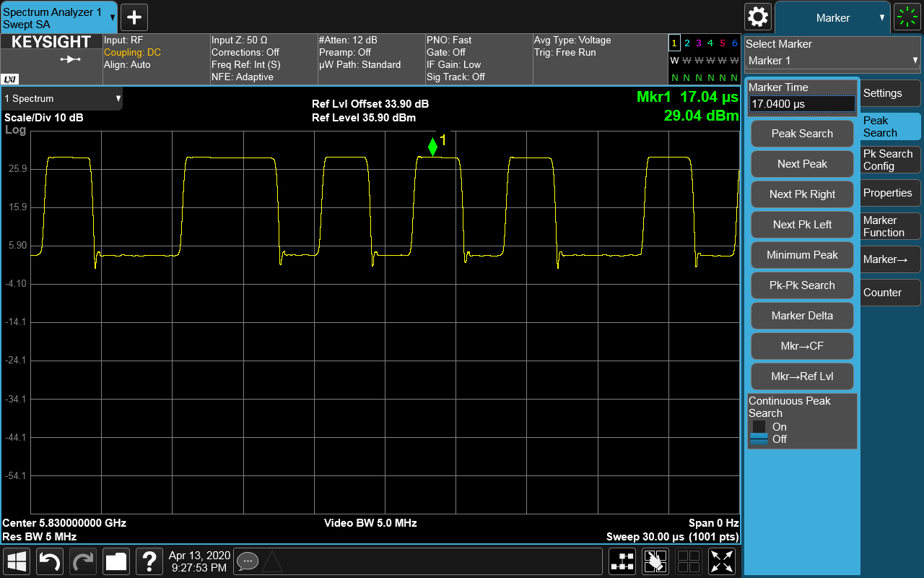The height and width of the screenshot is (578, 924).
Task: Edit the Marker Time value field
Action: tap(802, 104)
